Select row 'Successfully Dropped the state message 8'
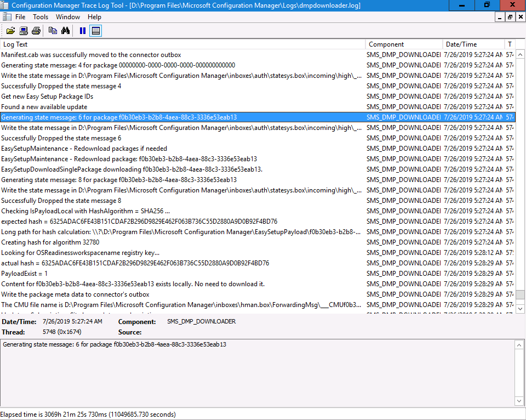Viewport: 526px width, 420px height. pos(258,201)
